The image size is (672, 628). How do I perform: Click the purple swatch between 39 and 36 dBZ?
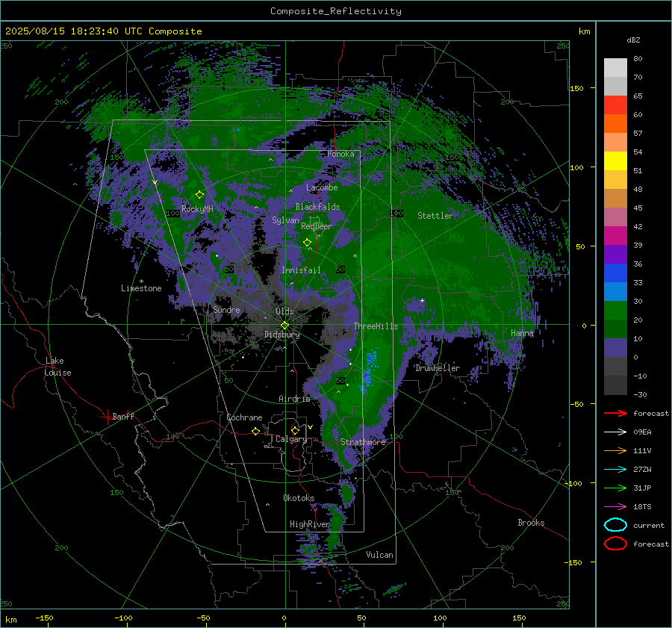pyautogui.click(x=615, y=254)
